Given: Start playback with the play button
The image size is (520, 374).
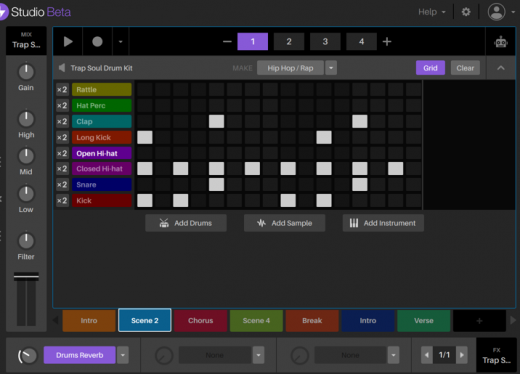Looking at the screenshot, I should pos(68,42).
